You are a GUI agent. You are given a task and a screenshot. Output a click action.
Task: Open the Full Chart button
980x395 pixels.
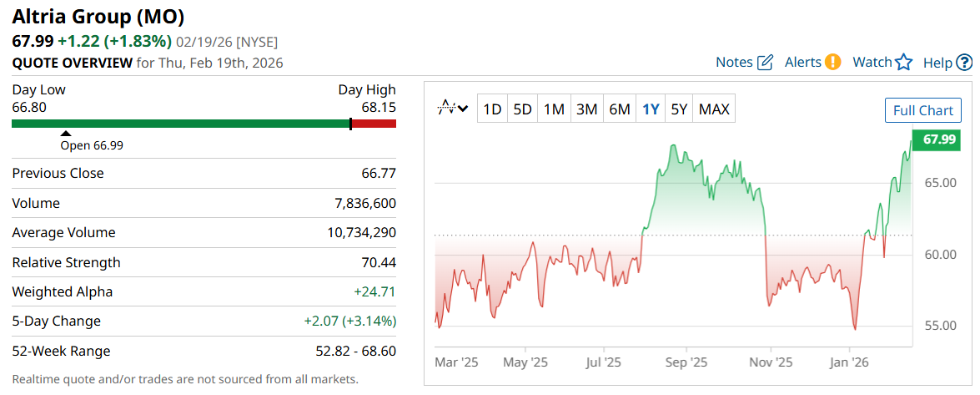(922, 110)
